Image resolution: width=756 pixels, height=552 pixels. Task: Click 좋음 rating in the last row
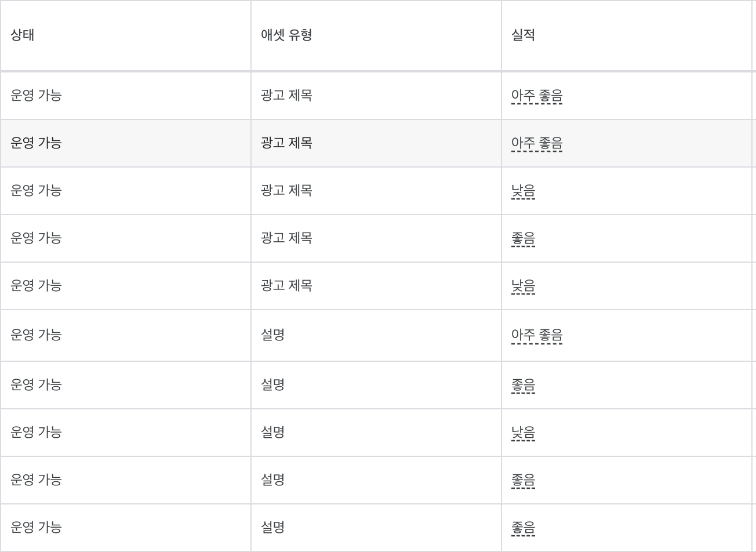click(523, 528)
